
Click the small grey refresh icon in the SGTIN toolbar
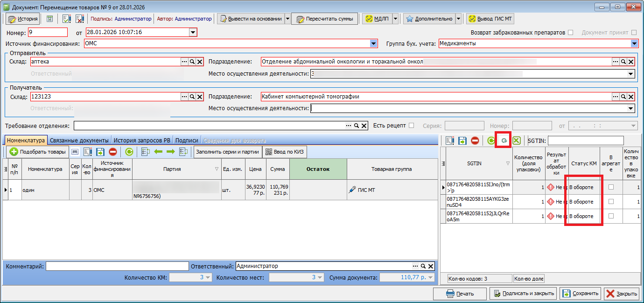click(x=504, y=141)
